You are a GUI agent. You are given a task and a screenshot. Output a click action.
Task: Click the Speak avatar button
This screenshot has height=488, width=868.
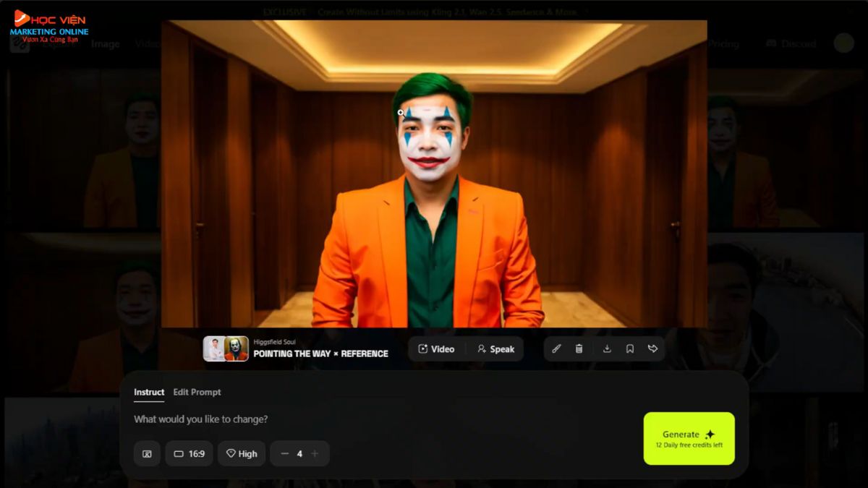pos(496,349)
